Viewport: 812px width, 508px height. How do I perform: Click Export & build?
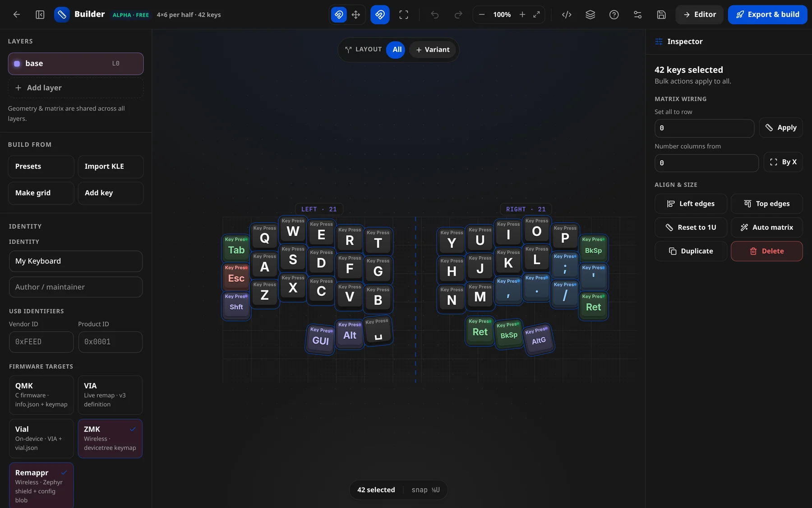(x=767, y=14)
